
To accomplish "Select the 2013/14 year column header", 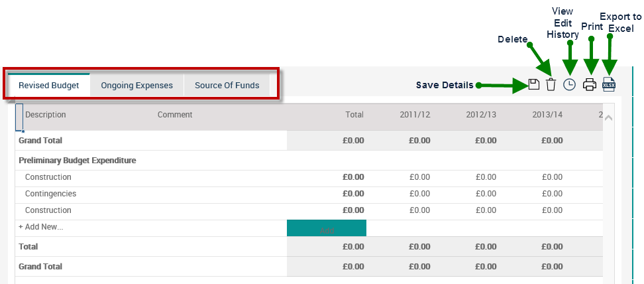I will [547, 115].
